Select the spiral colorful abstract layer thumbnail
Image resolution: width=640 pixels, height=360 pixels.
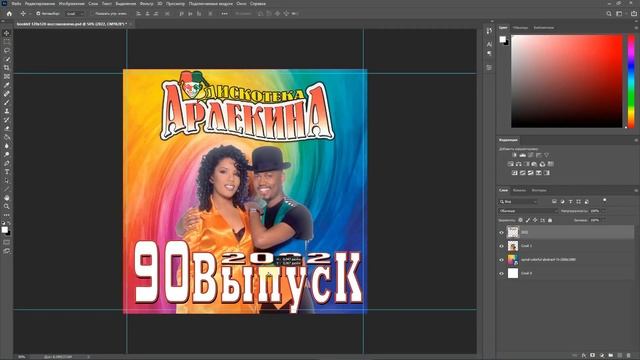[513, 260]
